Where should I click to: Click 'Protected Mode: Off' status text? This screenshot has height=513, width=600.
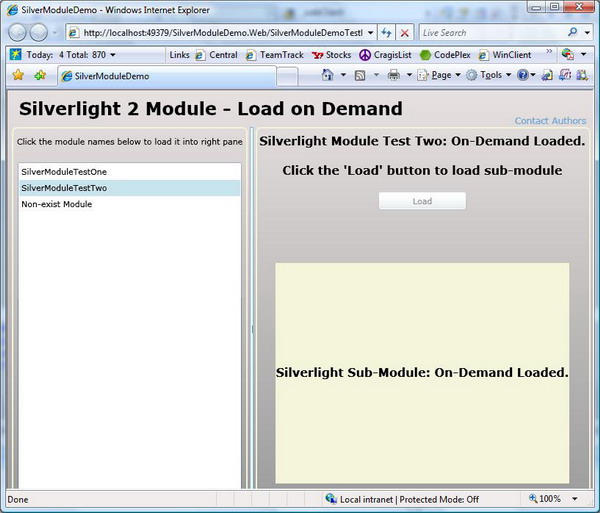[x=439, y=500]
